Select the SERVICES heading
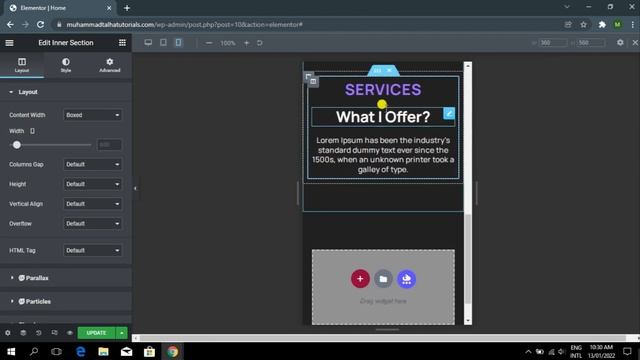 click(383, 90)
